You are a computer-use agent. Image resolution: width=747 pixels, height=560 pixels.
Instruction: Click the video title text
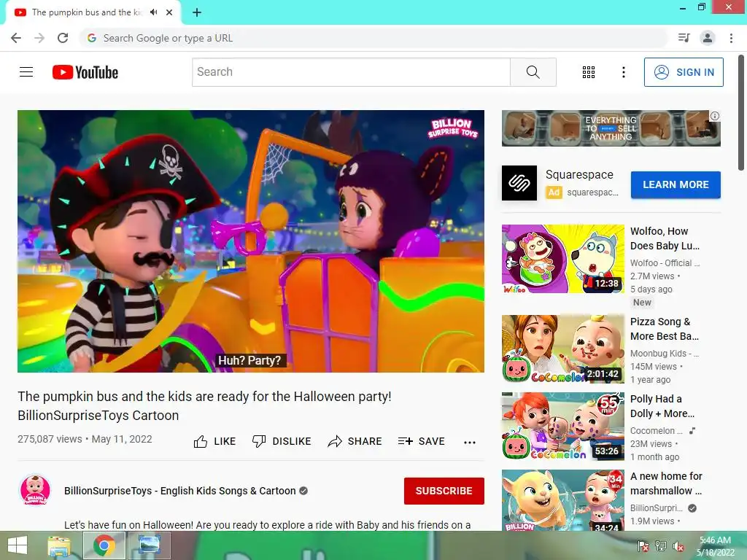coord(204,405)
